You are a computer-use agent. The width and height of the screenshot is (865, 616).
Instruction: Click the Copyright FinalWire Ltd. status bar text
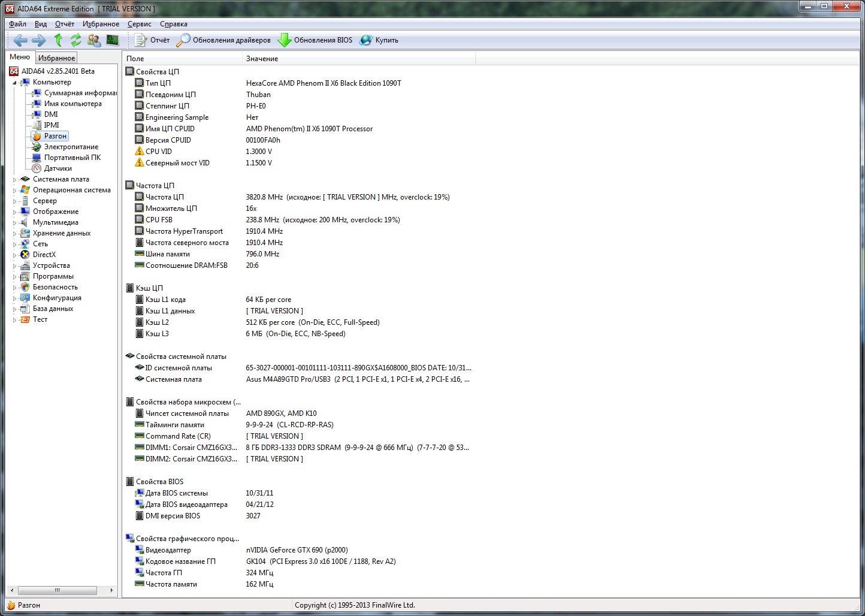[355, 605]
